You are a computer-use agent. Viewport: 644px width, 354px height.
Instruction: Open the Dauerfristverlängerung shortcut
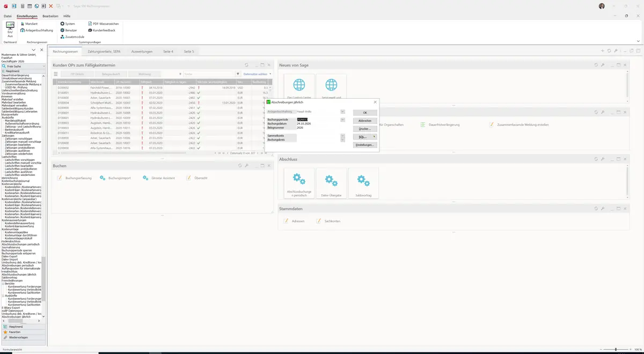point(440,124)
